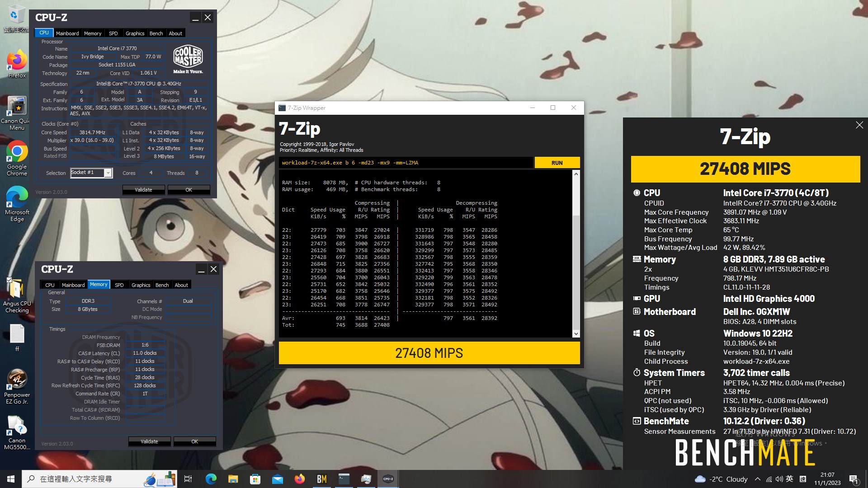Open the search highlights icon in taskbar search

[159, 479]
